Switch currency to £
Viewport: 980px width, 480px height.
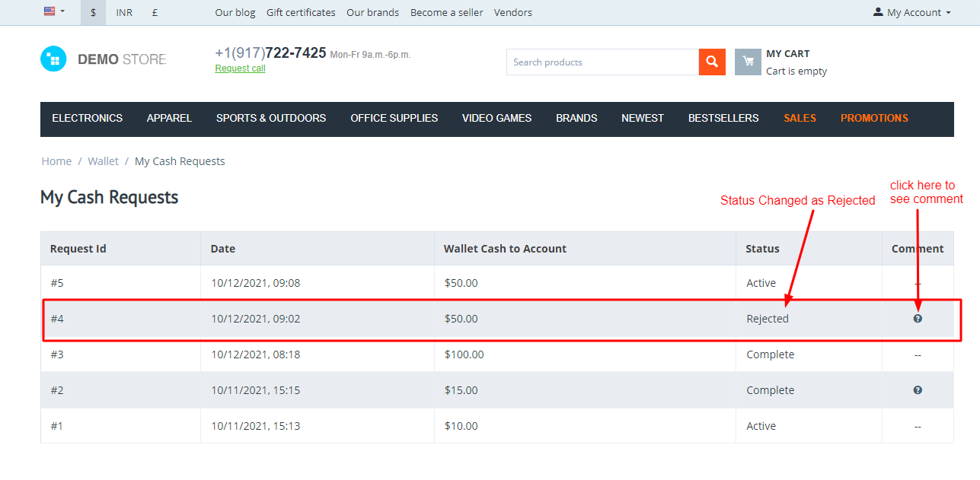click(155, 13)
